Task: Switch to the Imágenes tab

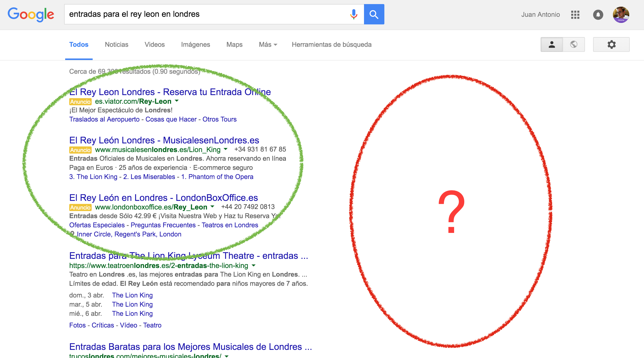Action: 195,45
